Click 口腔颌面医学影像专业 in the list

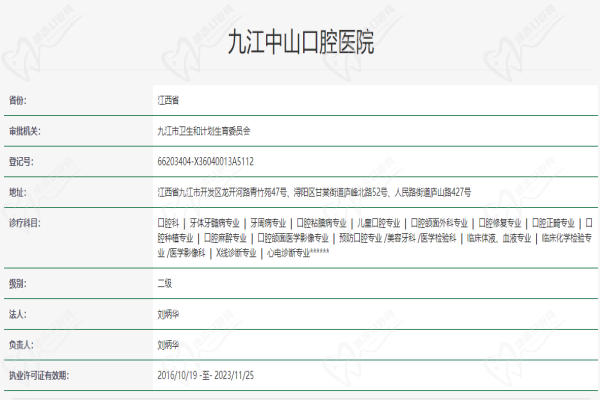click(x=293, y=238)
